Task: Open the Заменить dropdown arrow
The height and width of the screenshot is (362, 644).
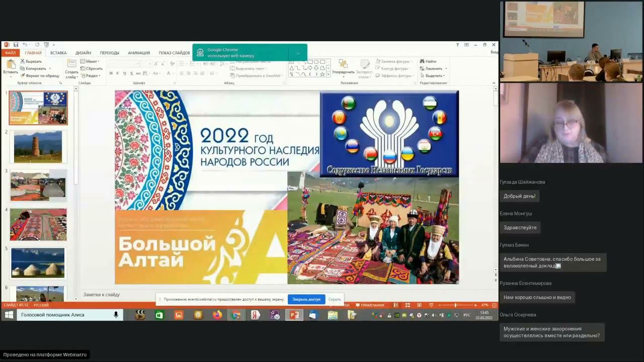Action: (446, 68)
